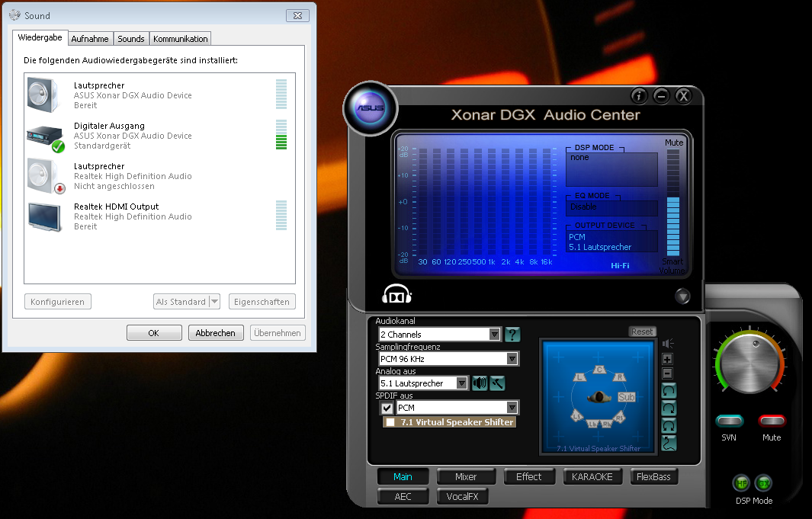Select the Realtek HDMI Output monitor icon
This screenshot has height=519, width=812.
tap(44, 216)
